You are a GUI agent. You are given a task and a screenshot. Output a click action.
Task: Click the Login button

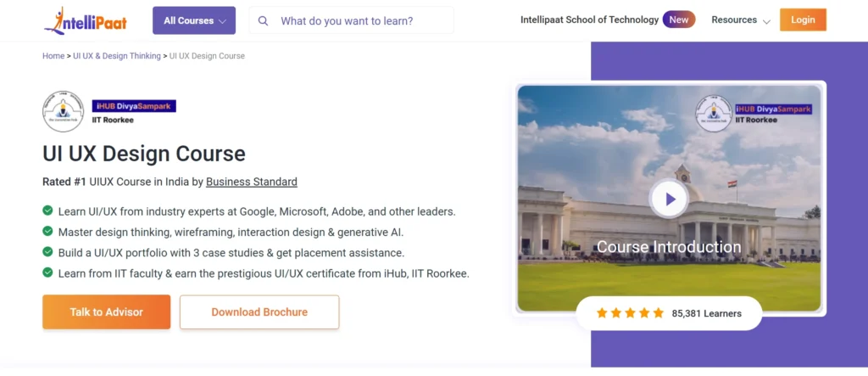click(803, 20)
